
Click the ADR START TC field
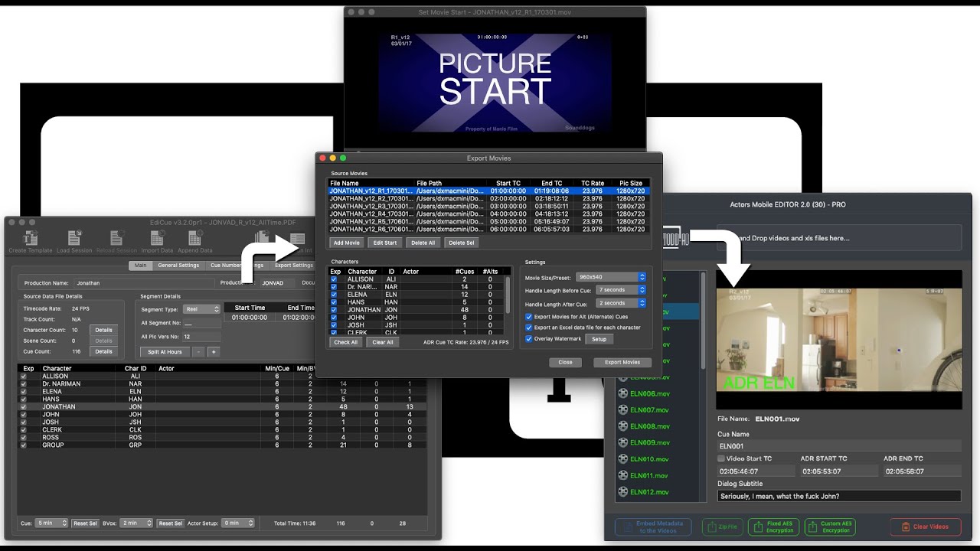click(838, 471)
